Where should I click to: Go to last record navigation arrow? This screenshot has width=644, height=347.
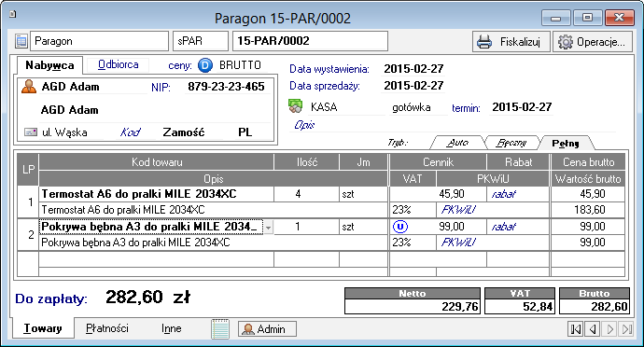pos(627,329)
